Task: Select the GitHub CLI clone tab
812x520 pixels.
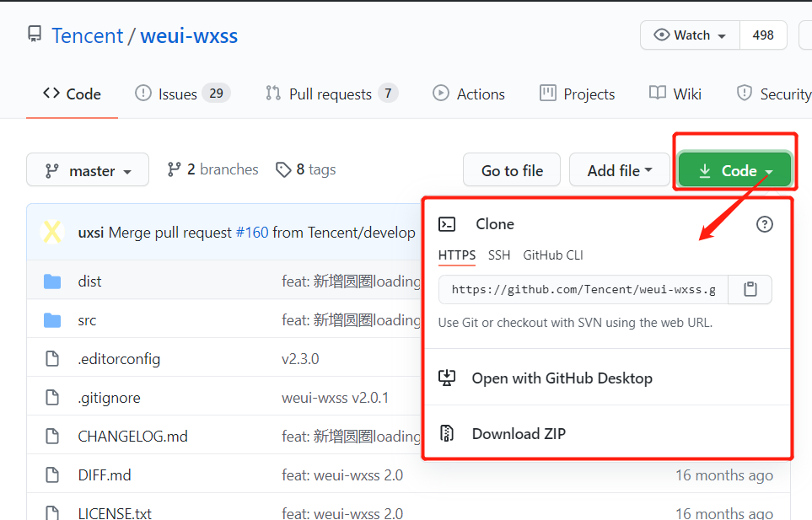Action: pyautogui.click(x=553, y=255)
